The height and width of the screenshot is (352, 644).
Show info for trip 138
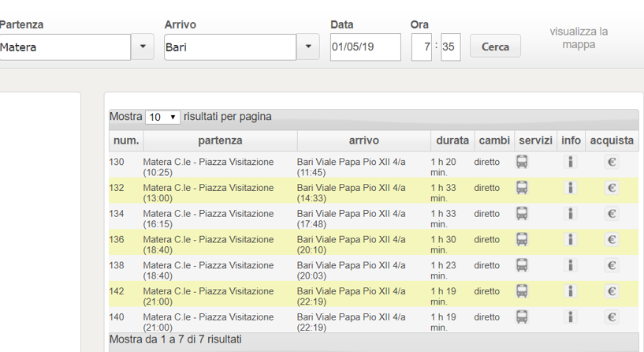[x=570, y=266]
